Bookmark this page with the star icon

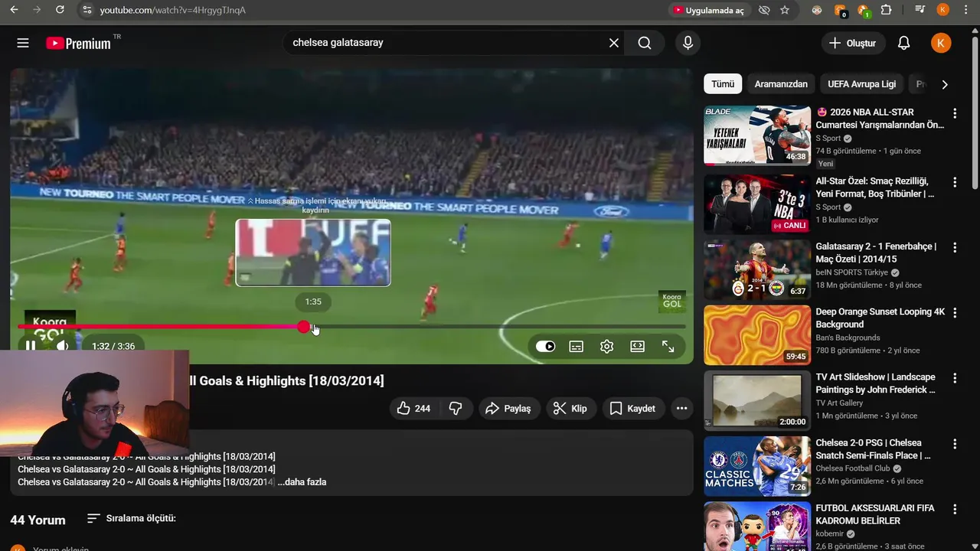pyautogui.click(x=785, y=10)
